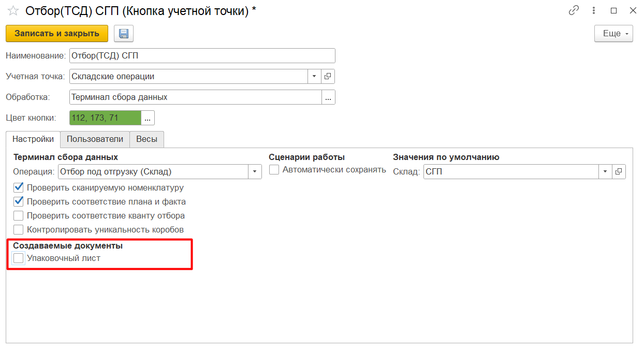Open the Склад record icon
The height and width of the screenshot is (349, 644).
tap(619, 172)
